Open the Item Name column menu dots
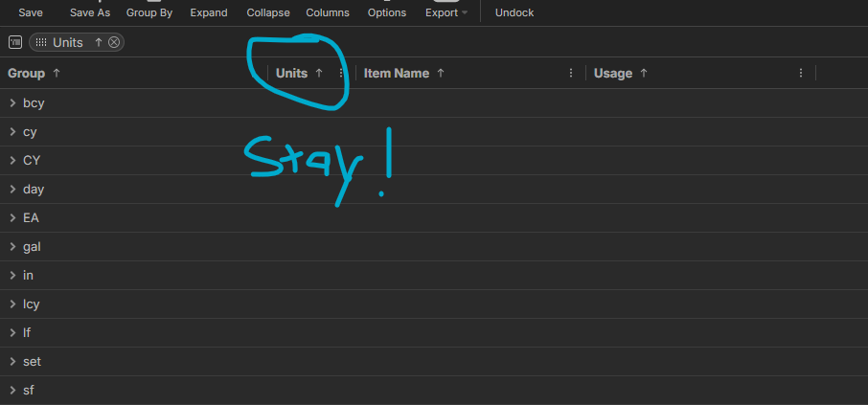Image resolution: width=868 pixels, height=405 pixels. (x=571, y=73)
